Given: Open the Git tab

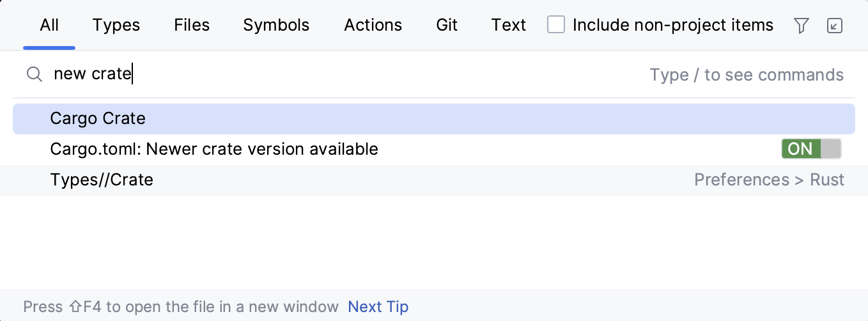Looking at the screenshot, I should tap(447, 26).
